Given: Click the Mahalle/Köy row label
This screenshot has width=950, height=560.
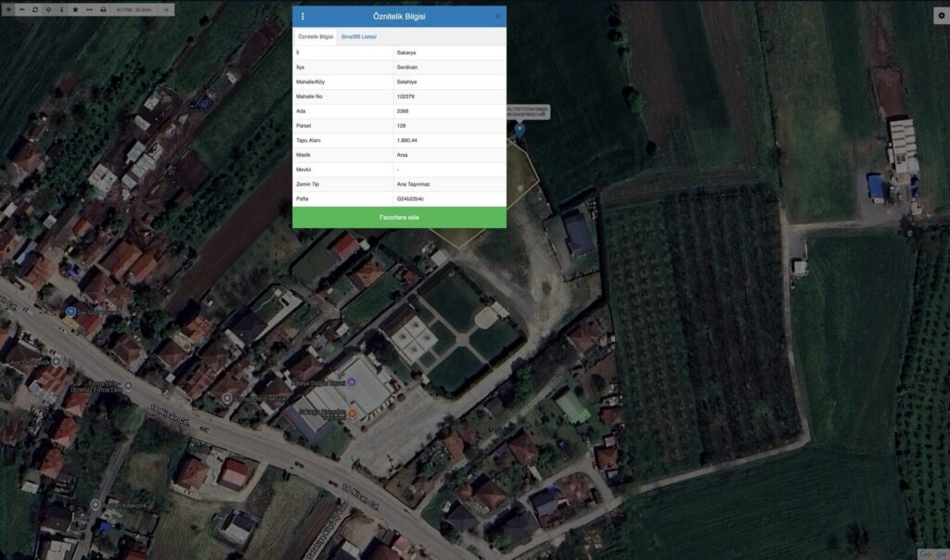Looking at the screenshot, I should pos(310,82).
